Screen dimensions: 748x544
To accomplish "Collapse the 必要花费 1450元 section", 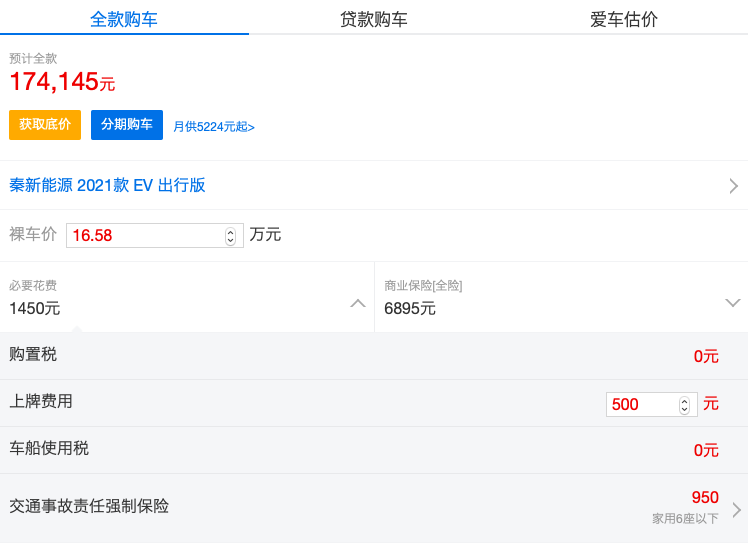I will 187,297.
